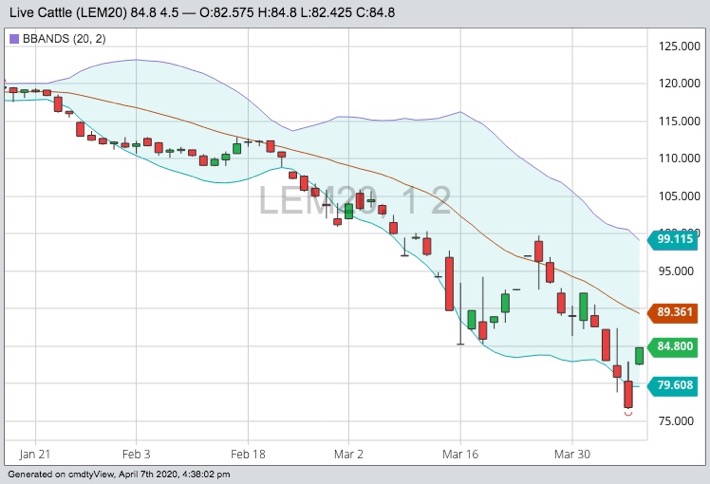Click the middle band value tag 89.361
710x484 pixels.
coord(673,312)
